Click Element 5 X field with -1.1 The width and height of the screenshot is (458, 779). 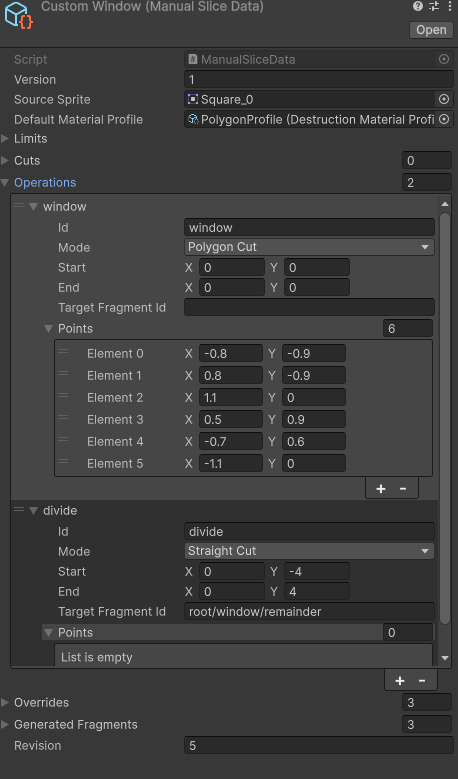coord(231,463)
